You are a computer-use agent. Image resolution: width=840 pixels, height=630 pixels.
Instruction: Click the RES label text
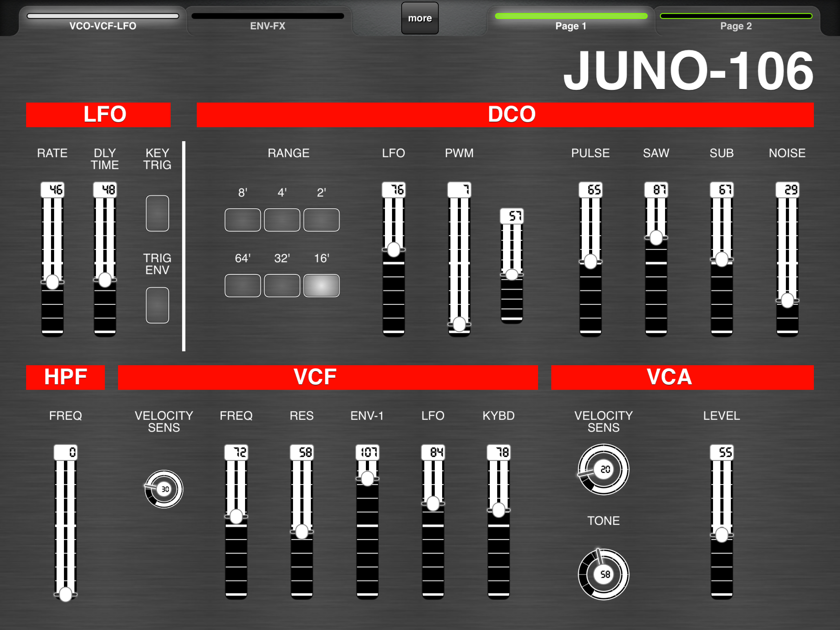(302, 416)
